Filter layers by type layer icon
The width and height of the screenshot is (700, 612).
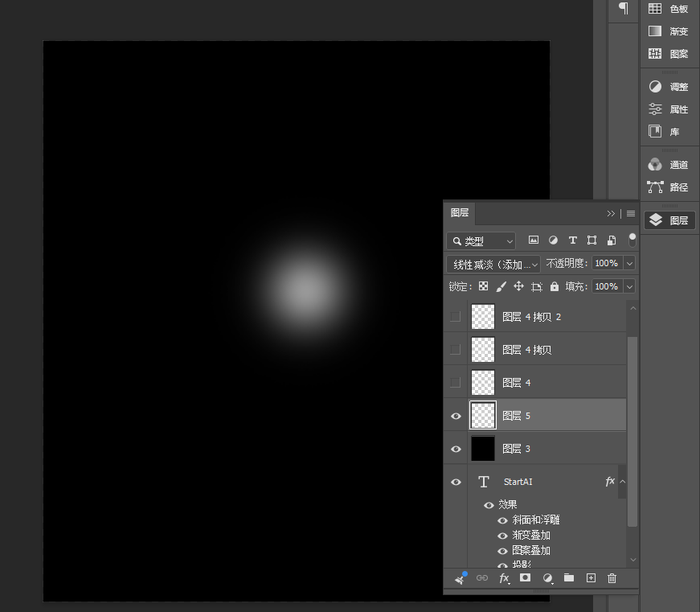573,240
